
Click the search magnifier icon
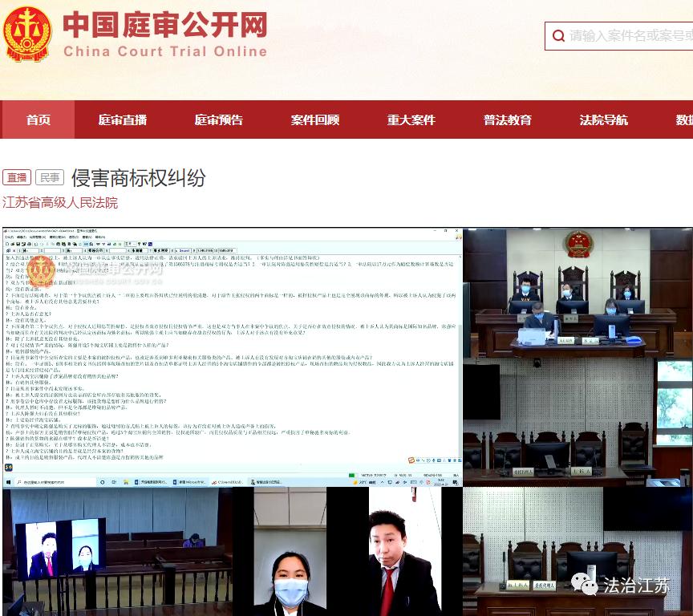[559, 36]
